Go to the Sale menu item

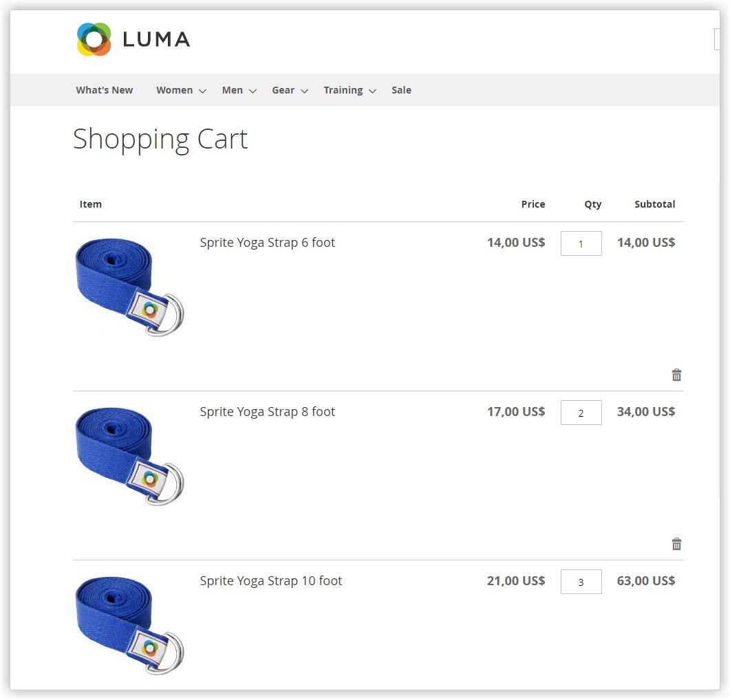point(401,90)
